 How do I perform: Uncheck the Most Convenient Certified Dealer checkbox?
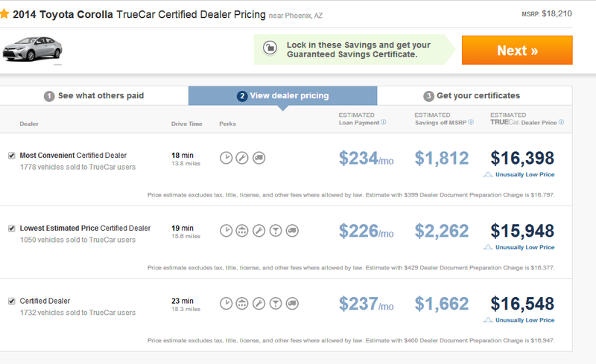[x=12, y=156]
